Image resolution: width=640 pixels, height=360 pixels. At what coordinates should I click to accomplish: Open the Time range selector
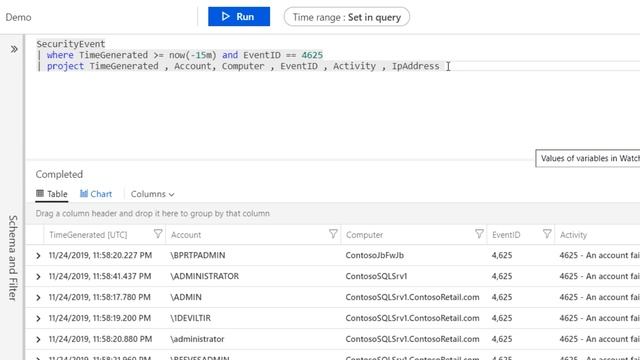coord(347,17)
